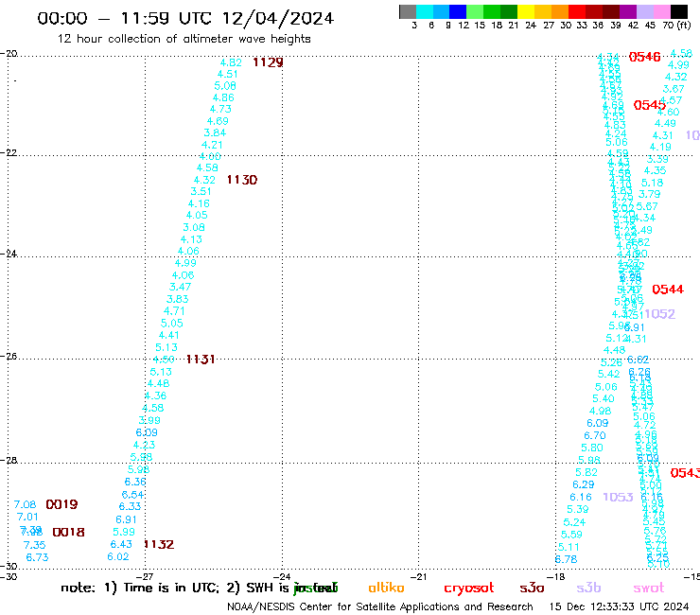
Task: Click the 'swot' satellite legend label
Action: click(649, 589)
